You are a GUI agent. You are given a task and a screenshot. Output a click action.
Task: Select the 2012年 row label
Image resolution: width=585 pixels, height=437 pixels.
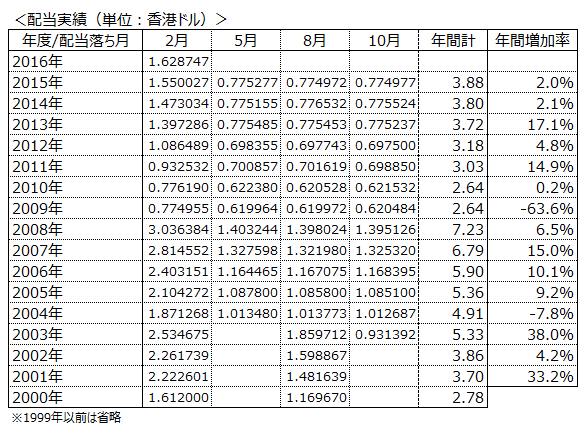(37, 145)
